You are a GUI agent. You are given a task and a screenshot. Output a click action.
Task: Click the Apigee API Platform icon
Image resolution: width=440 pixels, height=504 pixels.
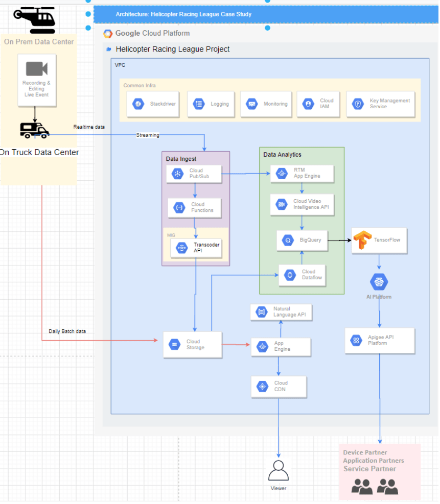[356, 341]
